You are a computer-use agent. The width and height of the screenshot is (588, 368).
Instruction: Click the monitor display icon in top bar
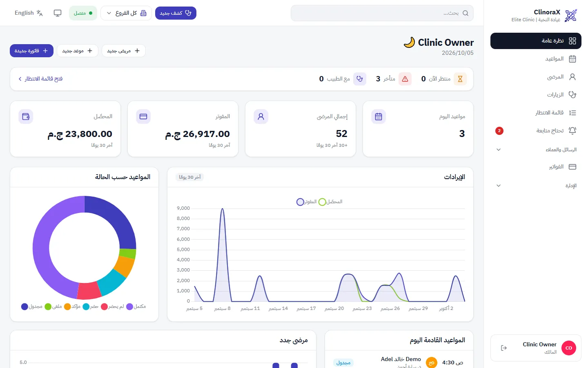pos(58,13)
